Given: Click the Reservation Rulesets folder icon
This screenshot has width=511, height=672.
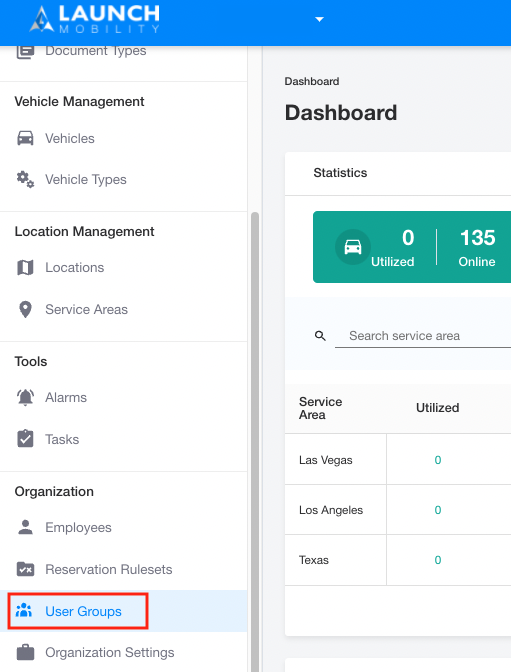Looking at the screenshot, I should click(x=25, y=569).
